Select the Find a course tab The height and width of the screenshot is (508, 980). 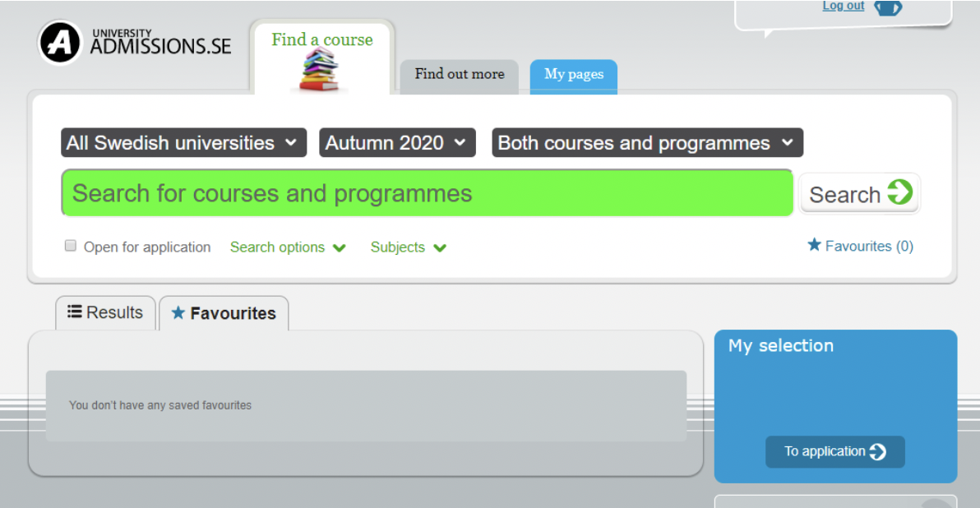pyautogui.click(x=321, y=40)
